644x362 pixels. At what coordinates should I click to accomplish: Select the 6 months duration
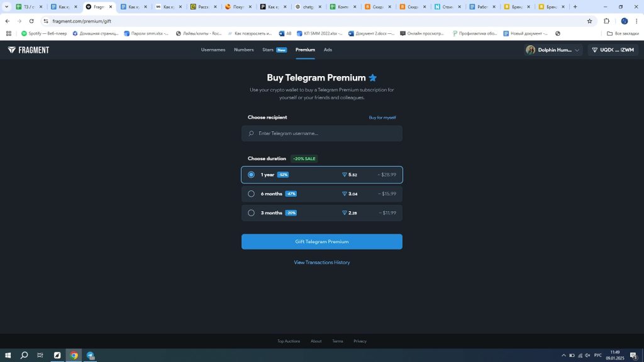point(322,194)
